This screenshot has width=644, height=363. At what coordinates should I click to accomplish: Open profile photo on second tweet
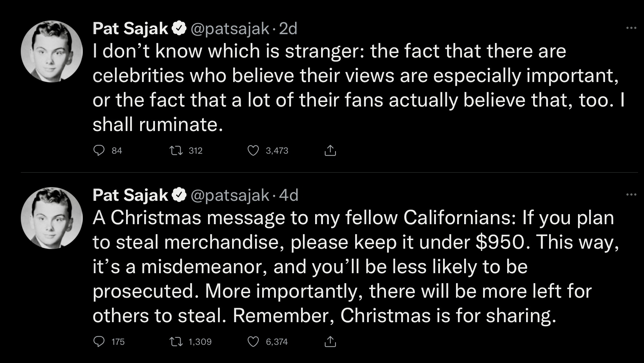52,218
